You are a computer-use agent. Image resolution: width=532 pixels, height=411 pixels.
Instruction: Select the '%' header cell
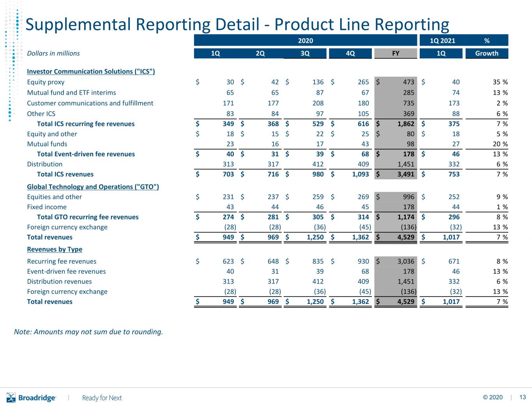(487, 41)
